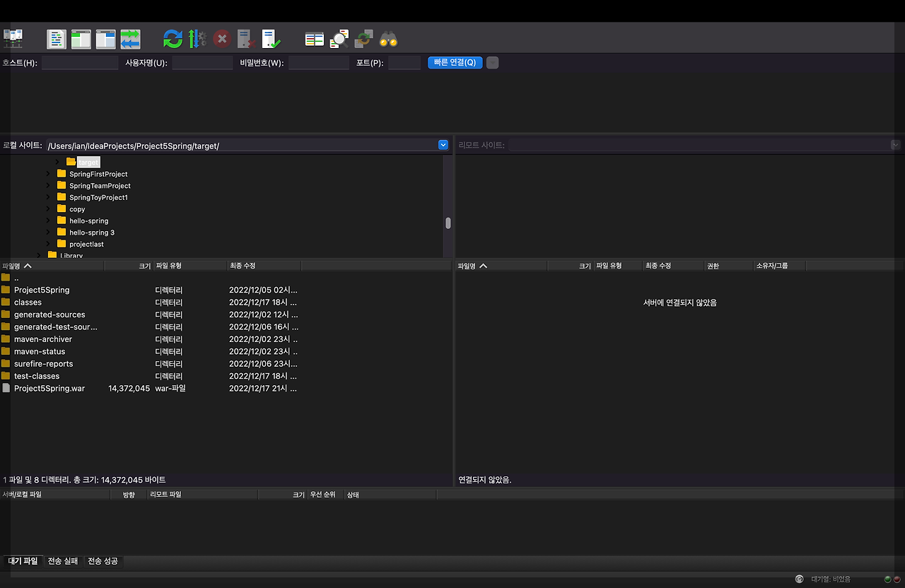Image resolution: width=905 pixels, height=588 pixels.
Task: Switch to the 전송 실패 tab
Action: [x=63, y=561]
